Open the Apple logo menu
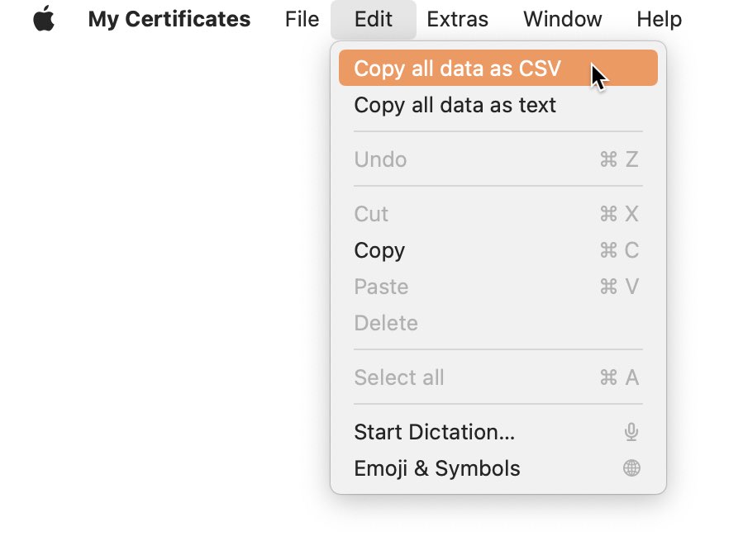 click(x=44, y=19)
